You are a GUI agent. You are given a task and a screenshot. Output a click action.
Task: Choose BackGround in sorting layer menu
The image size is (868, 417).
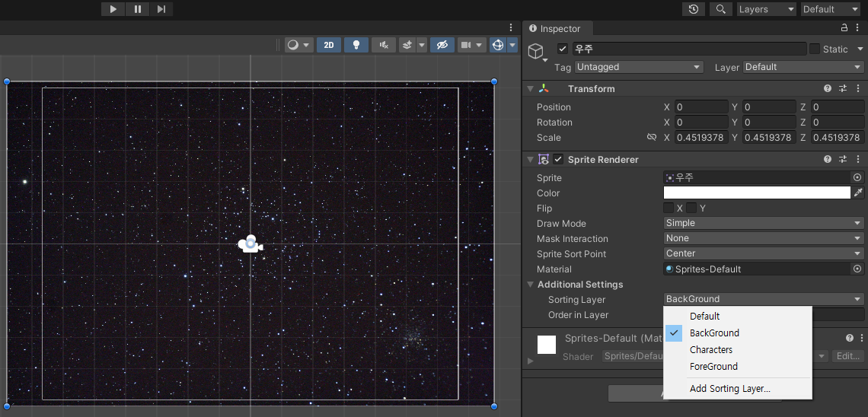pyautogui.click(x=737, y=333)
